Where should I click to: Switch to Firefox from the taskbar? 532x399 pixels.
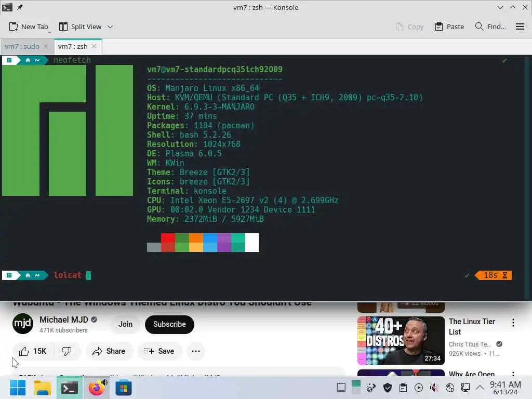(97, 388)
